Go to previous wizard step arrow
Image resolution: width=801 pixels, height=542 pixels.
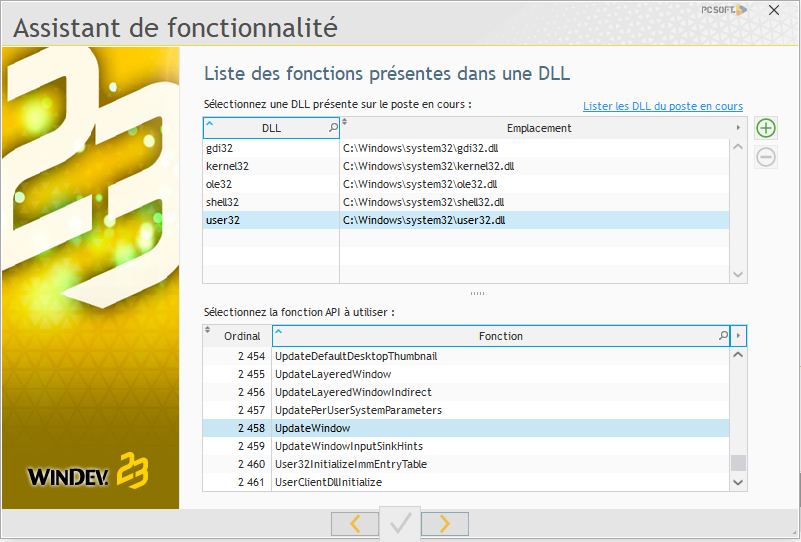(355, 524)
